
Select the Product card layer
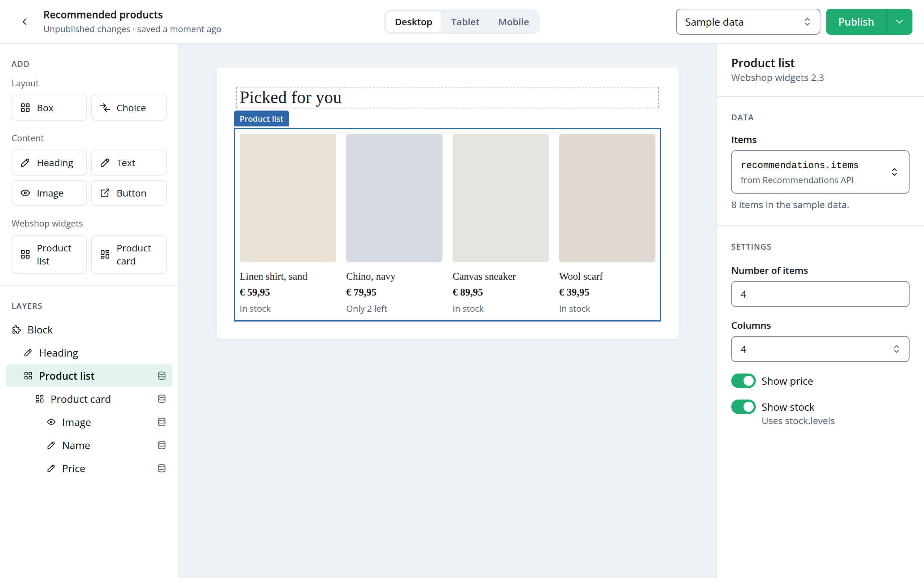point(89,399)
